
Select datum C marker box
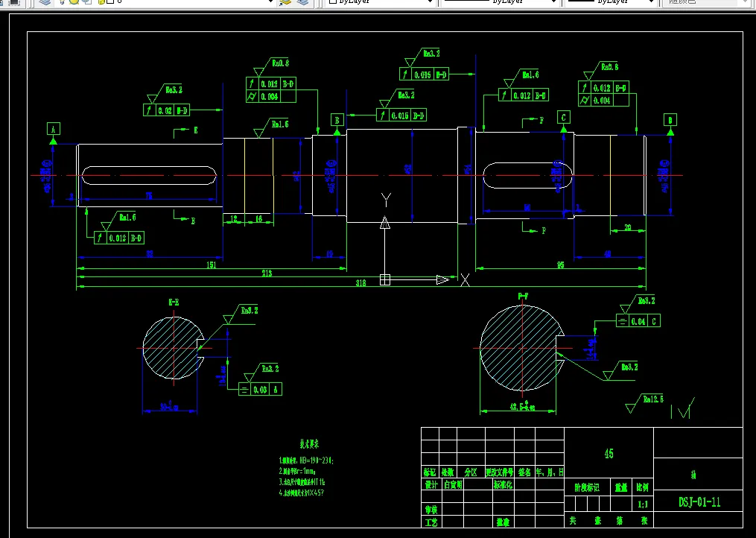click(x=564, y=117)
